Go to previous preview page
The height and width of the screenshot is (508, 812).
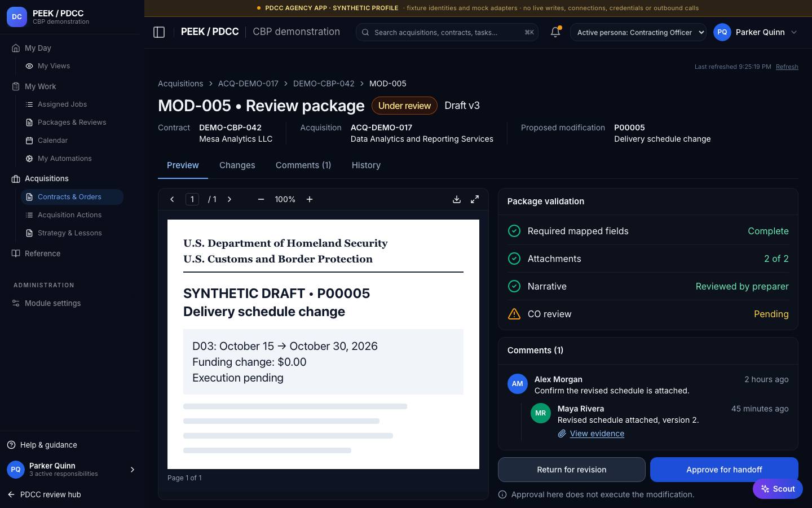point(172,199)
